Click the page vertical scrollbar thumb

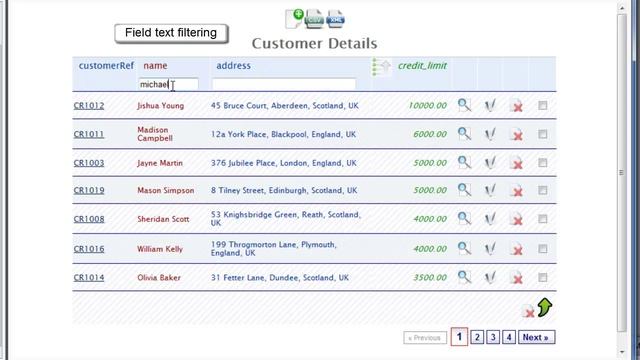pos(622,173)
